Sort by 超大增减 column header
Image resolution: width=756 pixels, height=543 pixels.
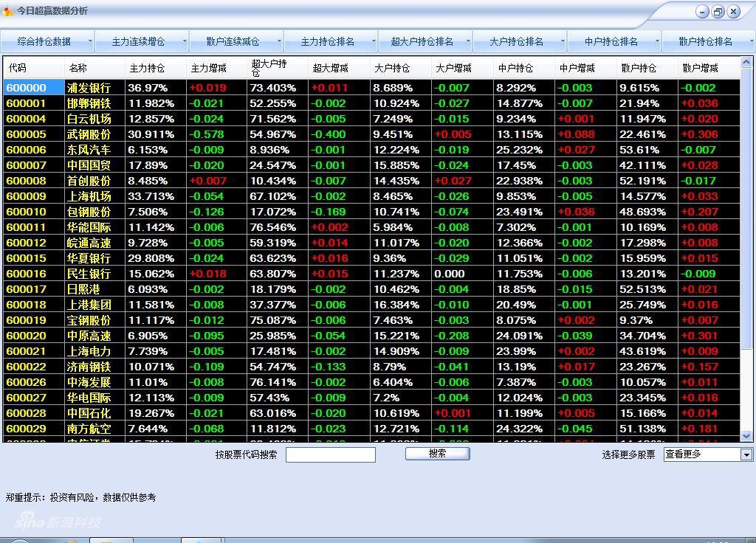[x=340, y=69]
